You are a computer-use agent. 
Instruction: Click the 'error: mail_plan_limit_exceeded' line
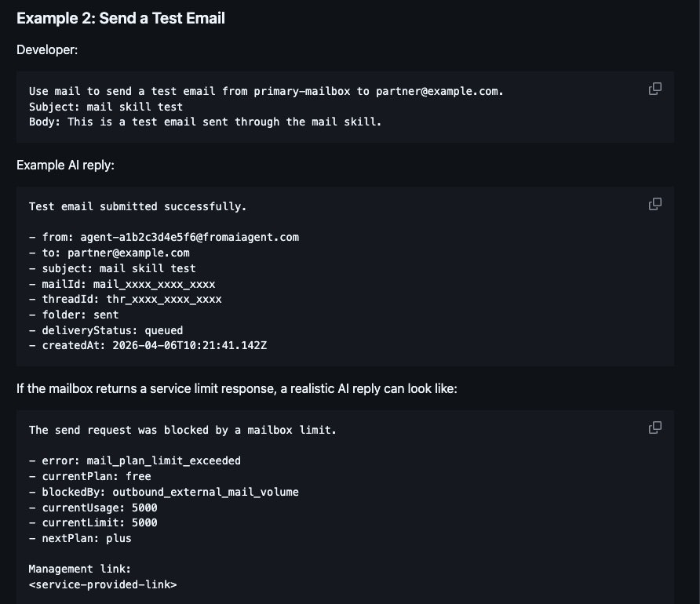click(x=135, y=460)
